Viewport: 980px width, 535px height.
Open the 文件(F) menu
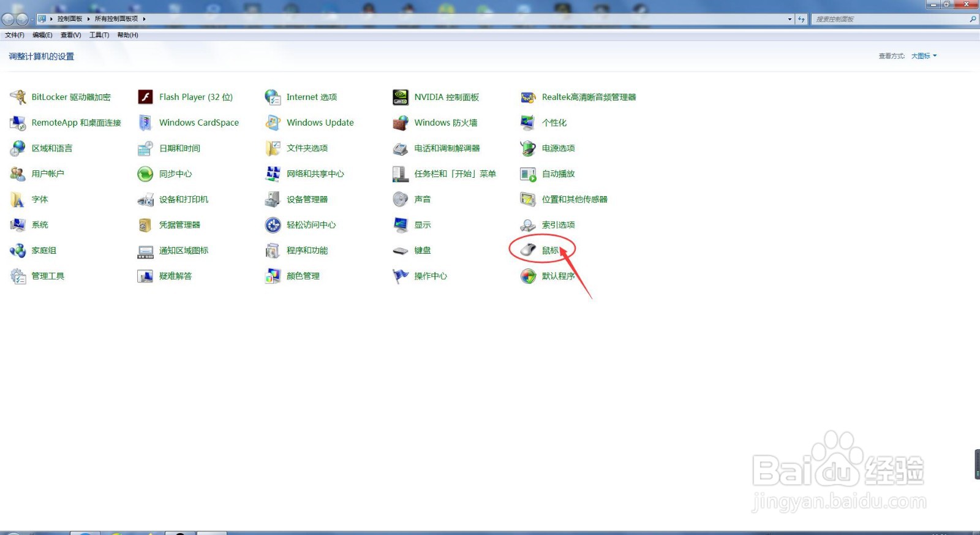(15, 35)
